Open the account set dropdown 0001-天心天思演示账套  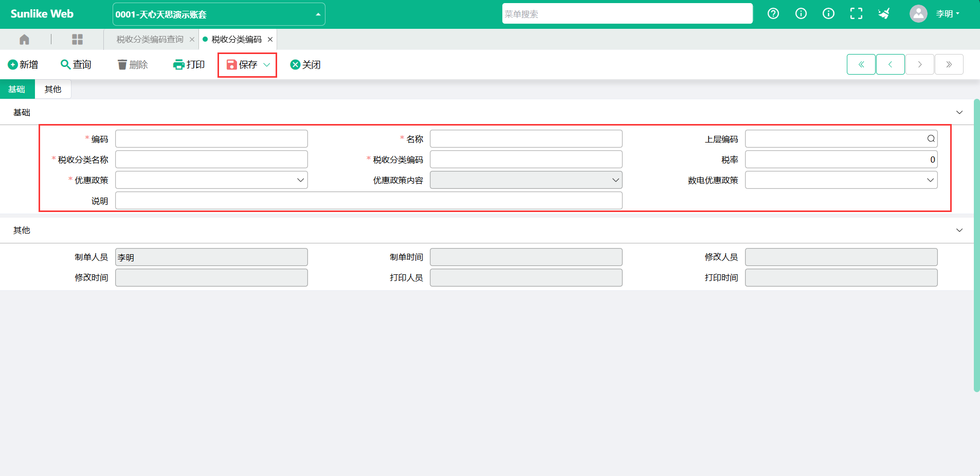coord(219,14)
